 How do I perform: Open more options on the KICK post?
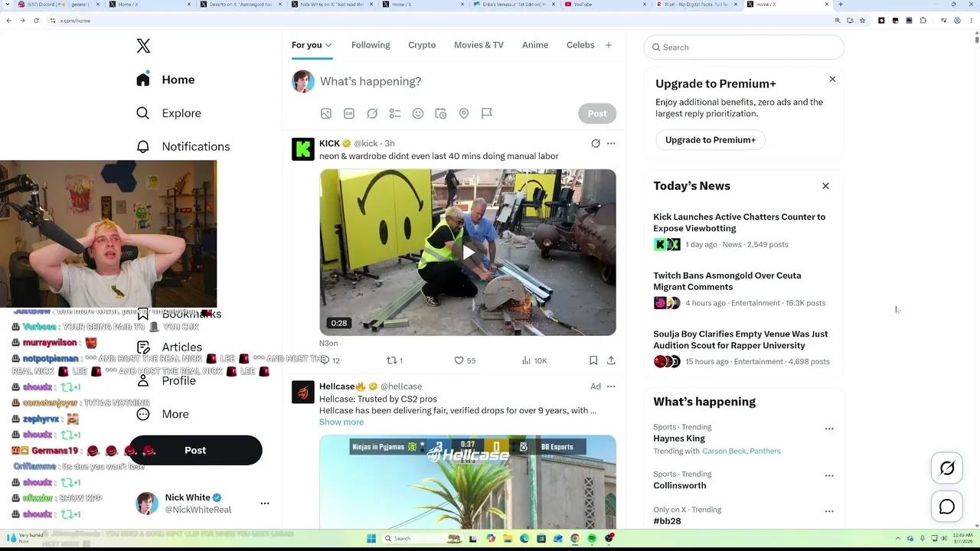(x=611, y=143)
